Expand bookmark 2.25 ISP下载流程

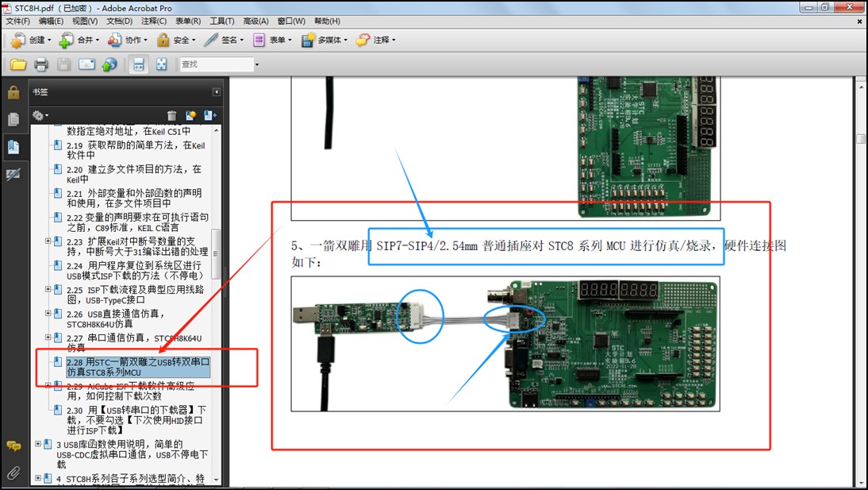(48, 289)
